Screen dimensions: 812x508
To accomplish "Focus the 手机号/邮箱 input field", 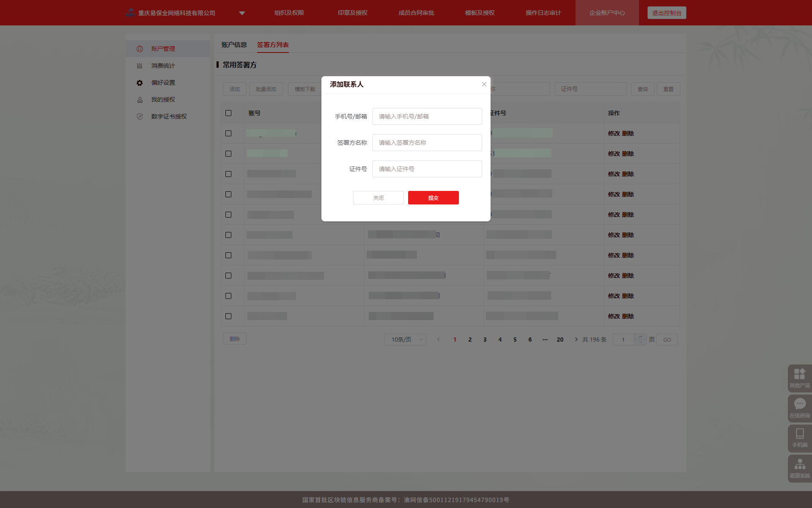I will click(427, 116).
